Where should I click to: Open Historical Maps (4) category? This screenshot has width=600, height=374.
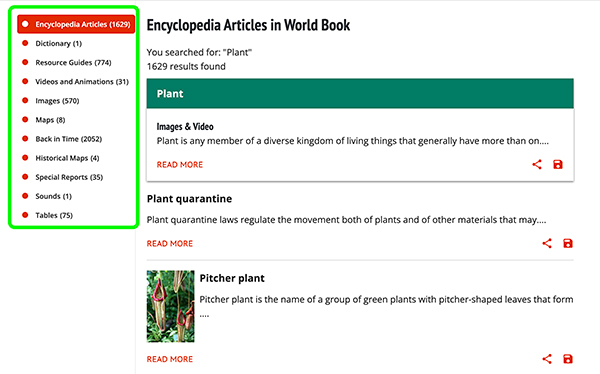[67, 158]
